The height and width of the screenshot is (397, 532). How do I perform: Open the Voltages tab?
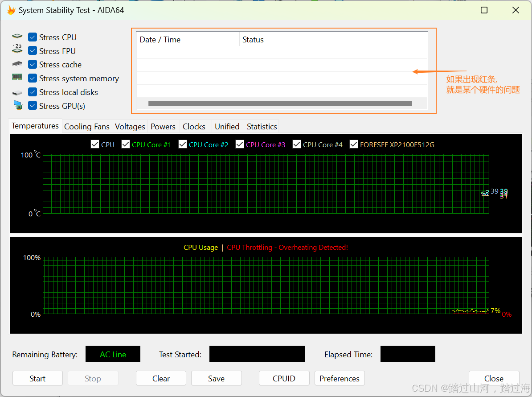pos(130,127)
